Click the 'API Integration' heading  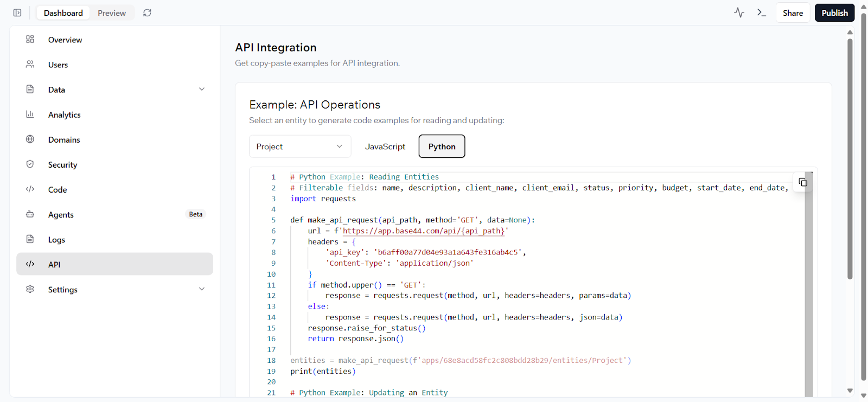coord(276,48)
